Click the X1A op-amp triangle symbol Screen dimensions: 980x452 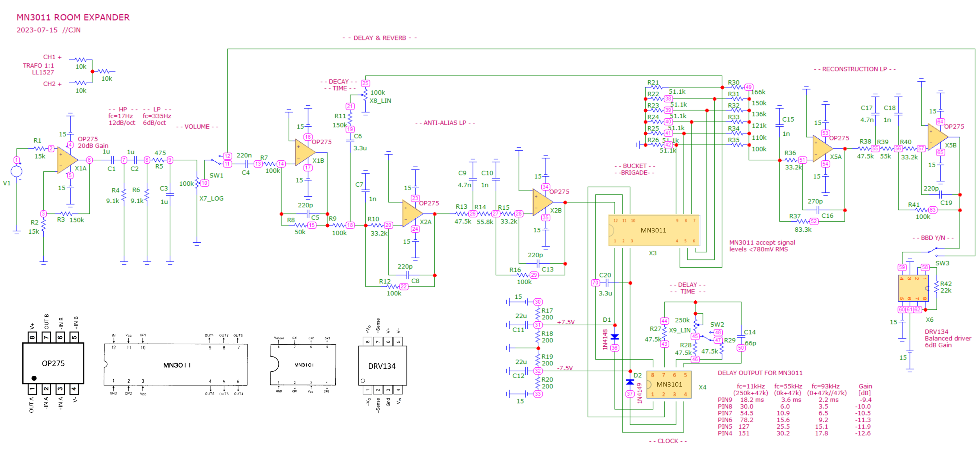(x=67, y=160)
